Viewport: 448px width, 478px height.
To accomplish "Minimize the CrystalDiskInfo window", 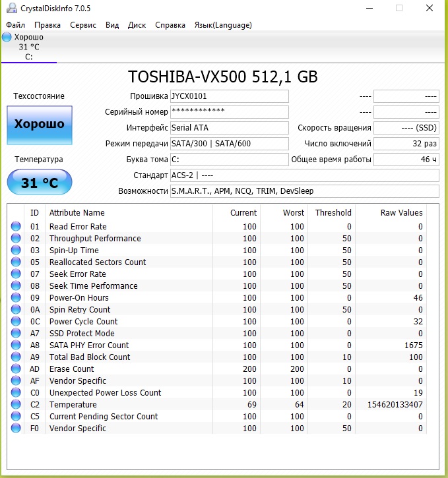I will 369,8.
